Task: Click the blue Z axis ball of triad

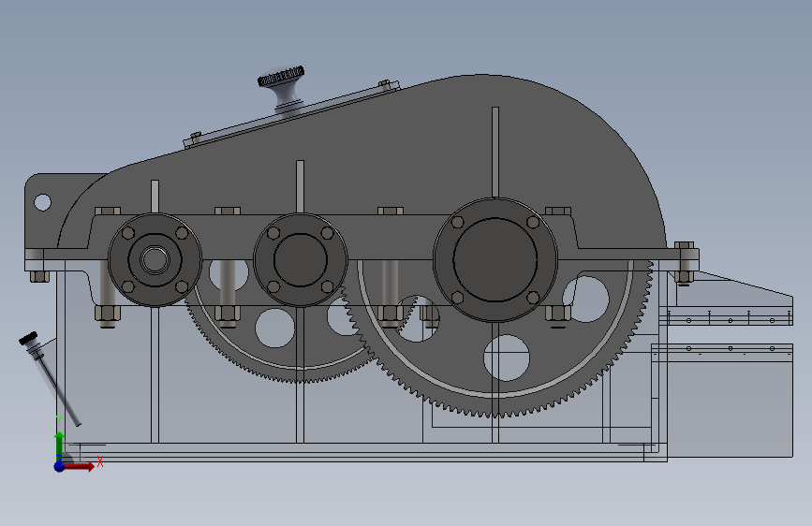Action: pyautogui.click(x=59, y=466)
